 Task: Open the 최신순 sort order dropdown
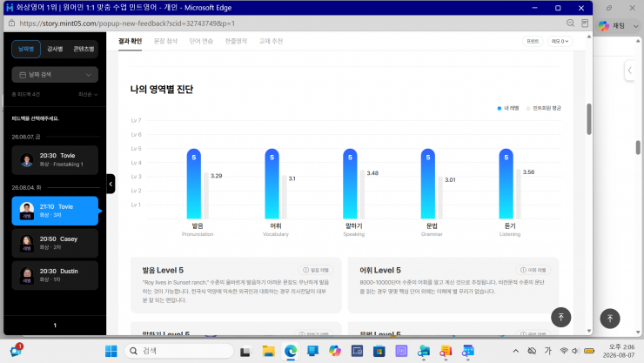(88, 94)
